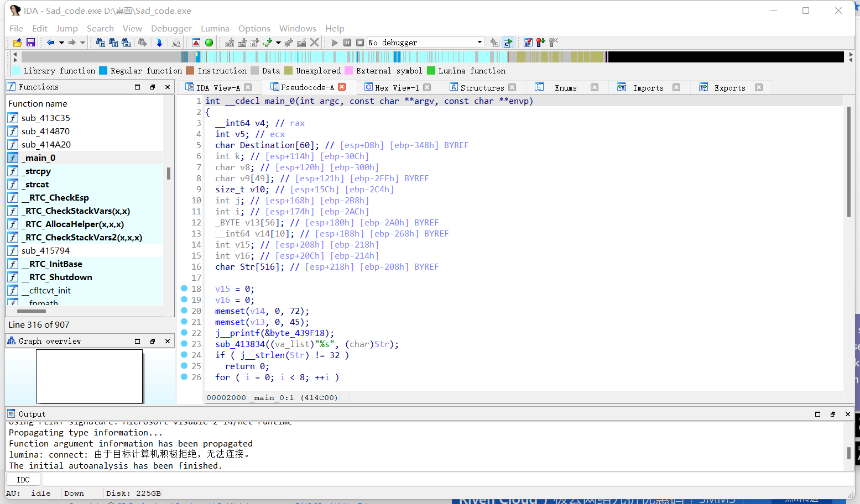Start the process with the play button

(x=335, y=43)
